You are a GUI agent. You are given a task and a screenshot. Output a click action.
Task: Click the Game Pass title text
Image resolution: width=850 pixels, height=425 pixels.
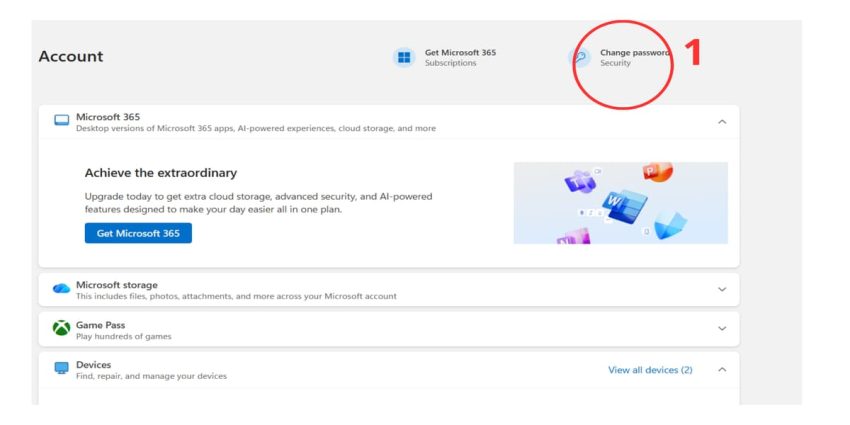pyautogui.click(x=100, y=325)
